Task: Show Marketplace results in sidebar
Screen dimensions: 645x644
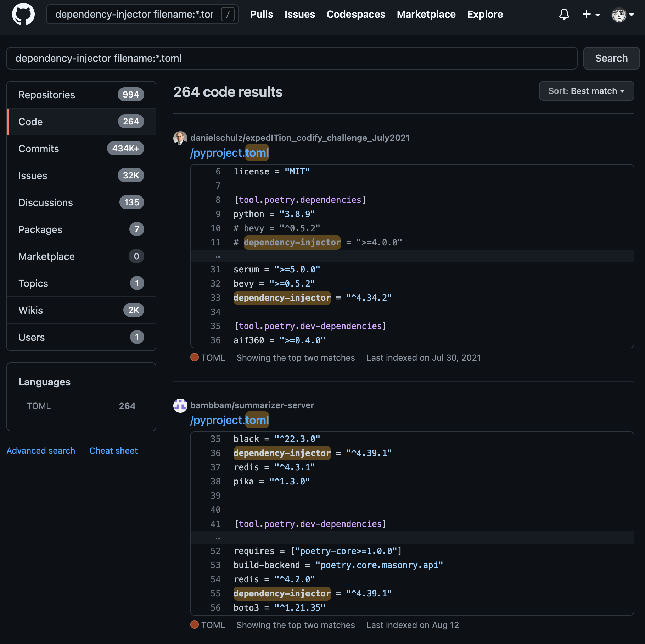Action: (81, 256)
